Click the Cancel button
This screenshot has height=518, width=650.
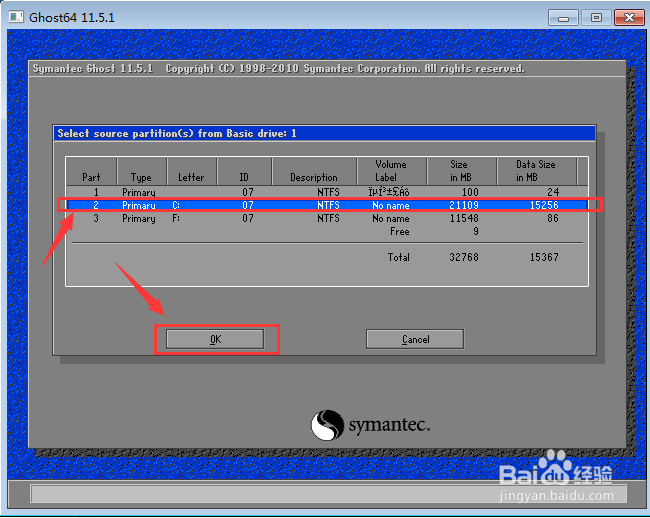coord(415,339)
